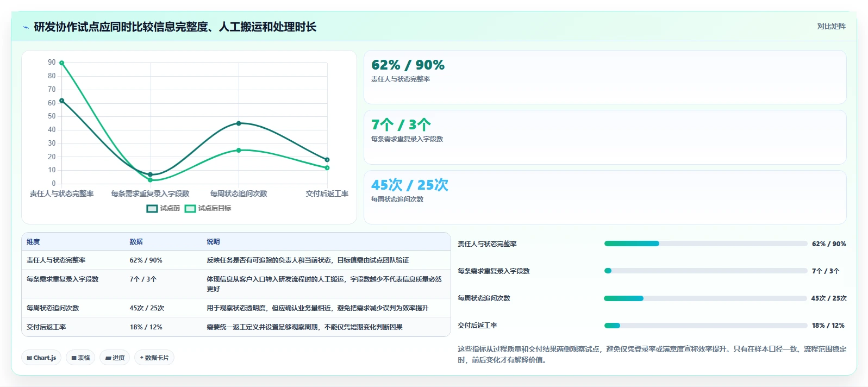Click the 表格 chip
868x387 pixels.
[x=80, y=358]
